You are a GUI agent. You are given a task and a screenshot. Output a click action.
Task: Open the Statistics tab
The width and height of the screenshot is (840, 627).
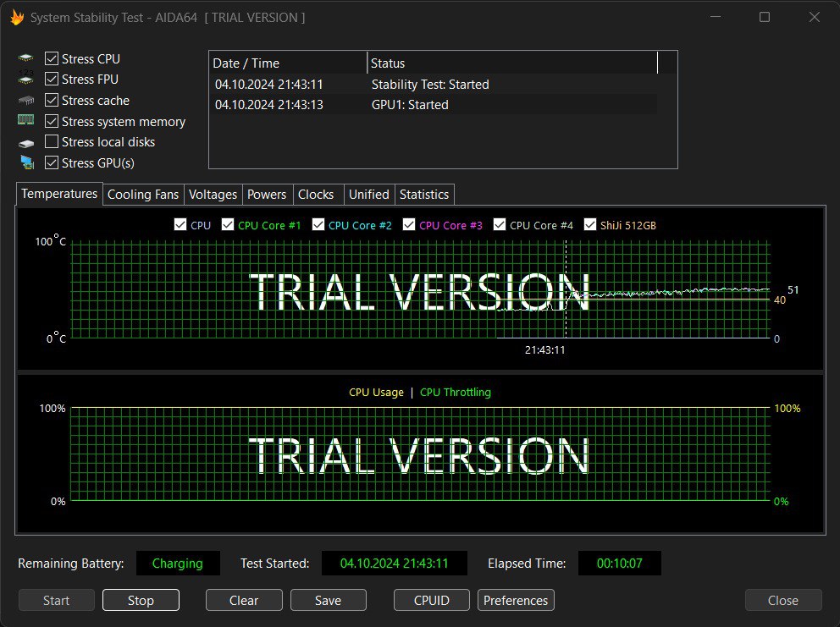tap(424, 195)
